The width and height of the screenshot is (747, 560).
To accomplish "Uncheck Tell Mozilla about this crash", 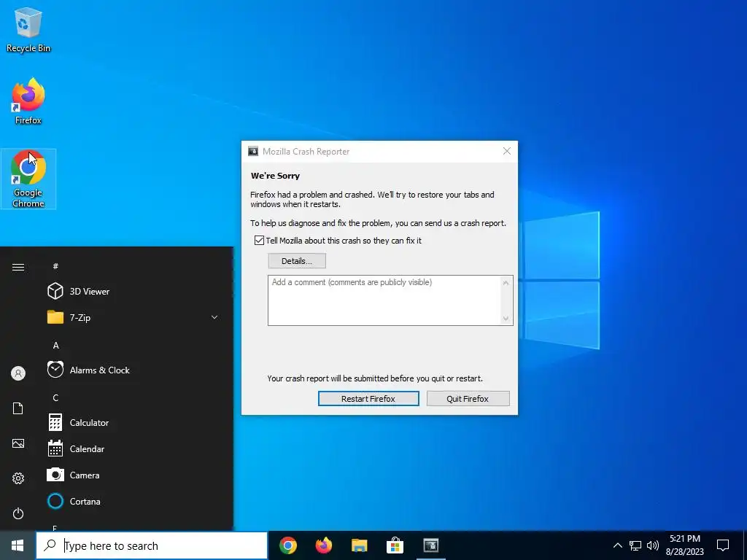I will pyautogui.click(x=259, y=241).
